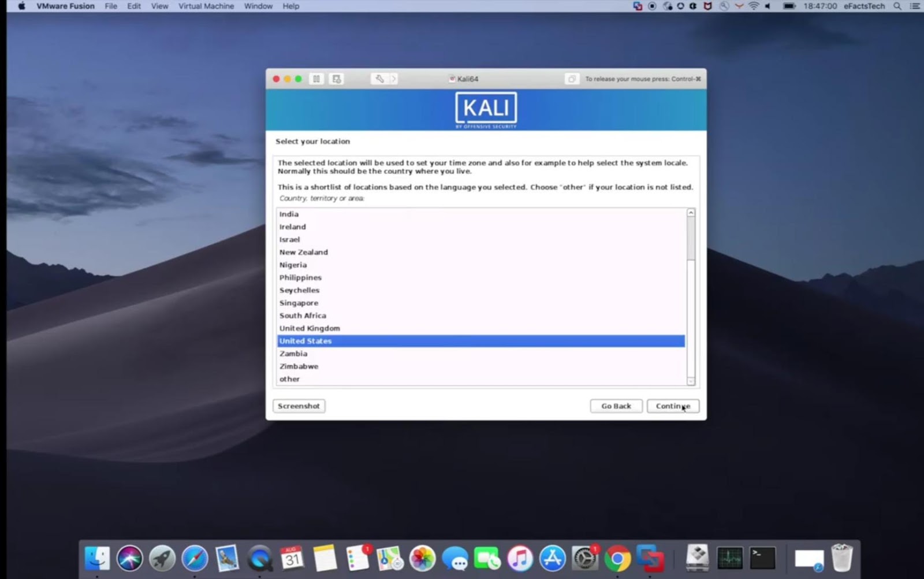The image size is (924, 579).
Task: Open Launchpad from the Dock
Action: coord(162,559)
